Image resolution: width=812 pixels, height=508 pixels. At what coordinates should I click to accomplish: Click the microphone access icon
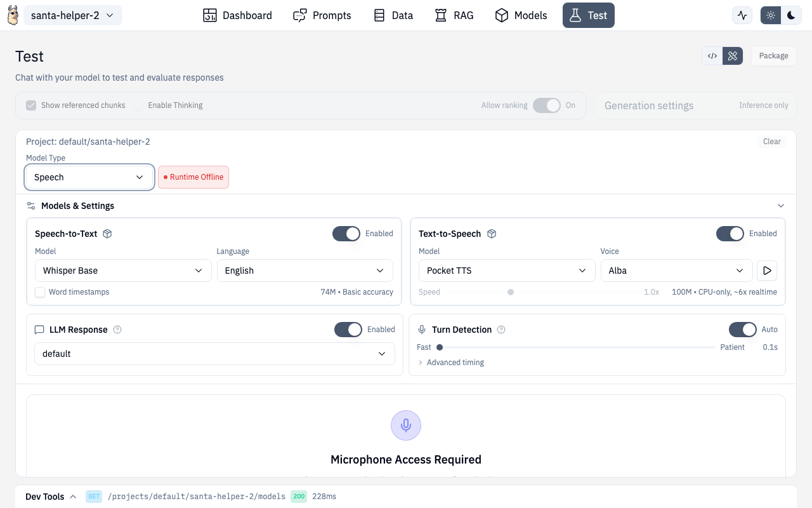tap(406, 425)
